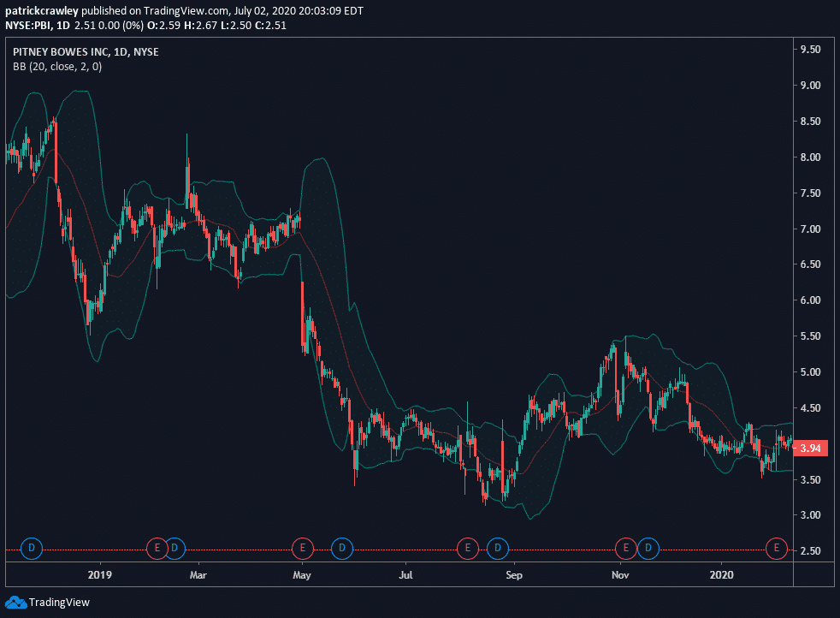Click the earnings marker between Jul and Sep
The width and height of the screenshot is (840, 618).
click(x=468, y=549)
